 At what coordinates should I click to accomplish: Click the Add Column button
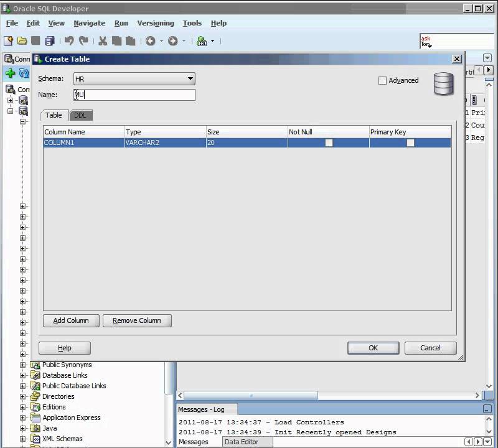tap(71, 320)
